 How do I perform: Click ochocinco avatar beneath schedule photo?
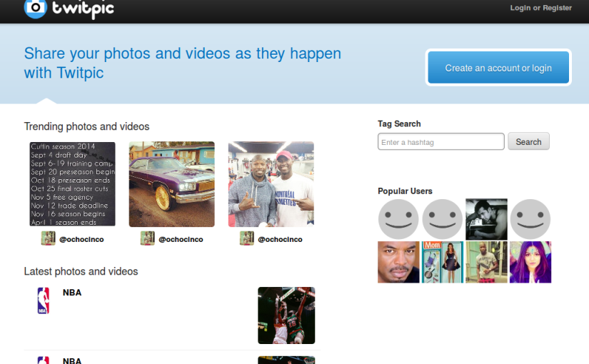[x=48, y=238]
